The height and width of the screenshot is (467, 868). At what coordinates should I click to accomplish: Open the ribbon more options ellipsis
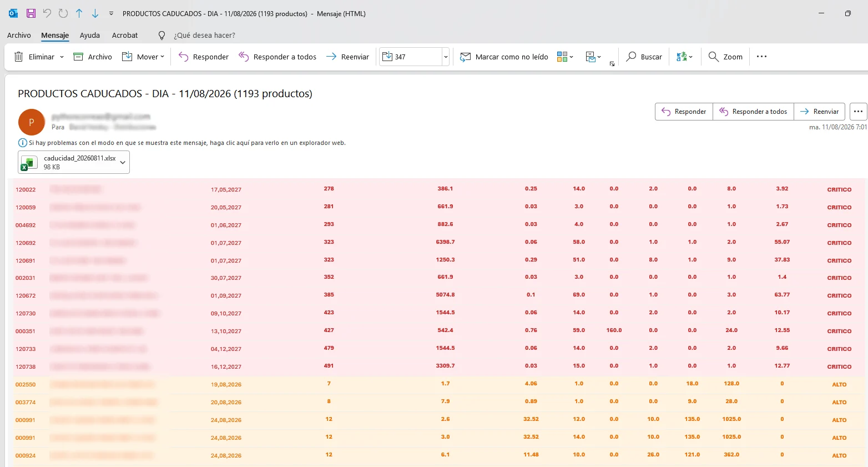[761, 57]
